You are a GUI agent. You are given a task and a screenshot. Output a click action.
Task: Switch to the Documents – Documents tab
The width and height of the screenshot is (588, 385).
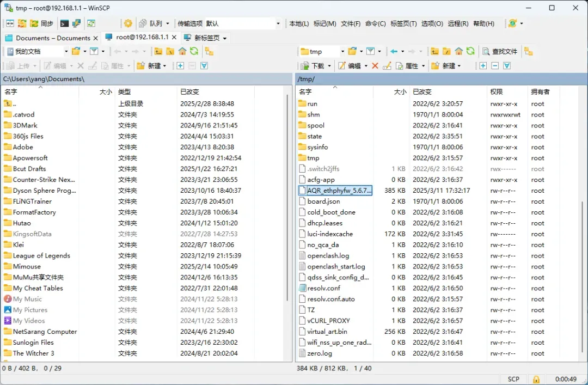click(x=52, y=38)
